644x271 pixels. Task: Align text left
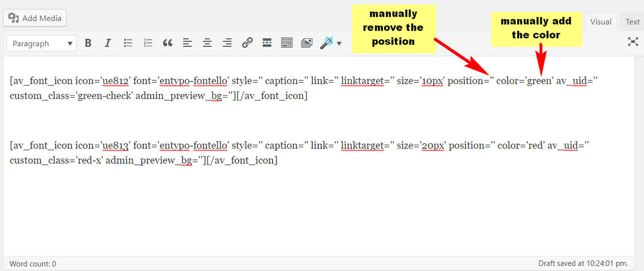(x=187, y=43)
